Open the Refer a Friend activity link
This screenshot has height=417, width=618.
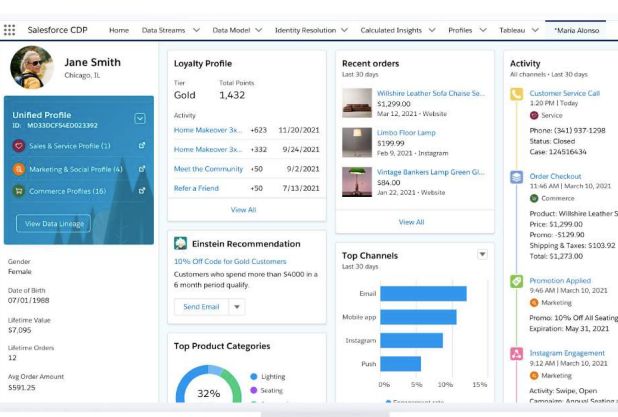coord(196,188)
